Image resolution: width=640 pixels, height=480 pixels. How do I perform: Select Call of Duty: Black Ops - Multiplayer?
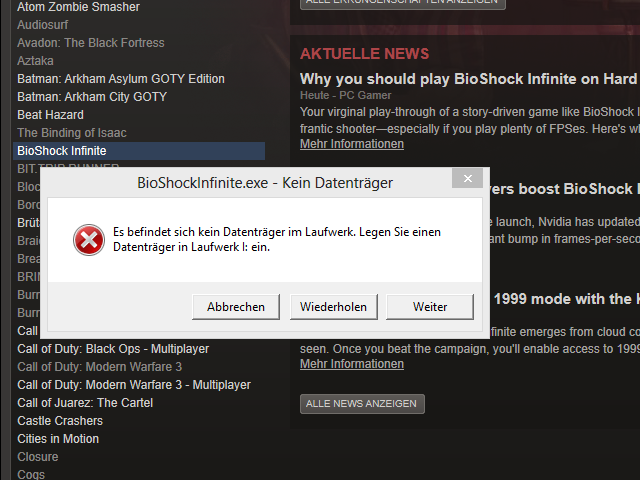[113, 349]
